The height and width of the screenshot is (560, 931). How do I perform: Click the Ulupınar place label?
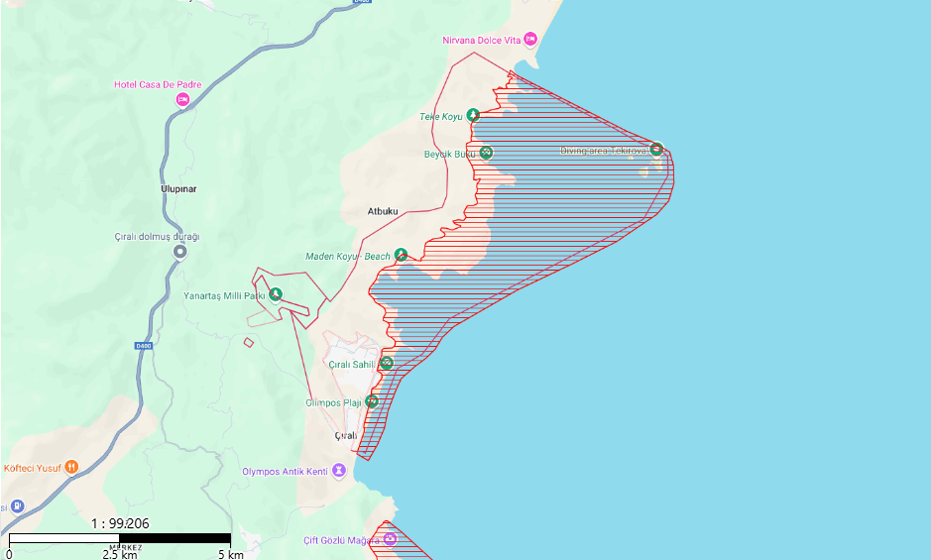click(x=180, y=187)
